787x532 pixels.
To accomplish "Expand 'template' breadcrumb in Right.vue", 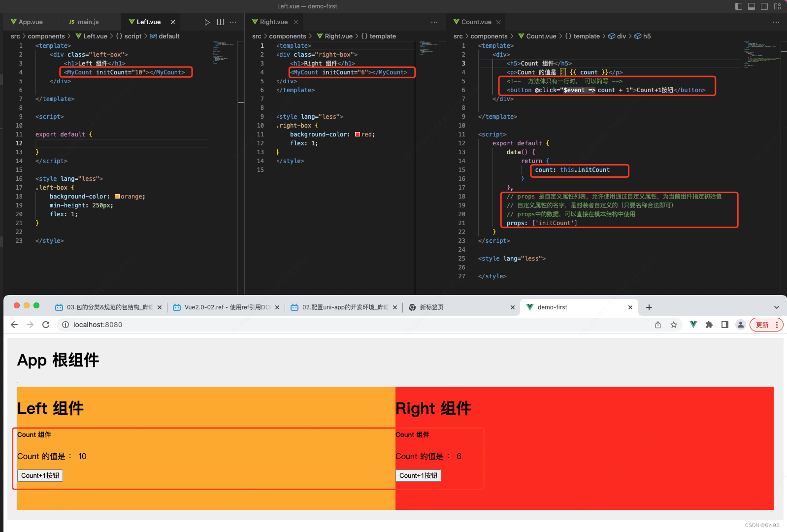I will pyautogui.click(x=378, y=36).
